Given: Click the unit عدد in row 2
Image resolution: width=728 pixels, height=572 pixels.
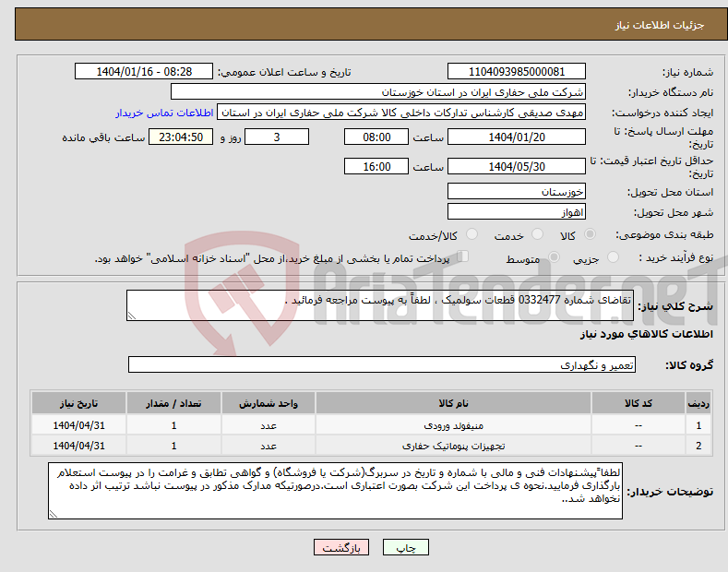Looking at the screenshot, I should [x=269, y=446].
